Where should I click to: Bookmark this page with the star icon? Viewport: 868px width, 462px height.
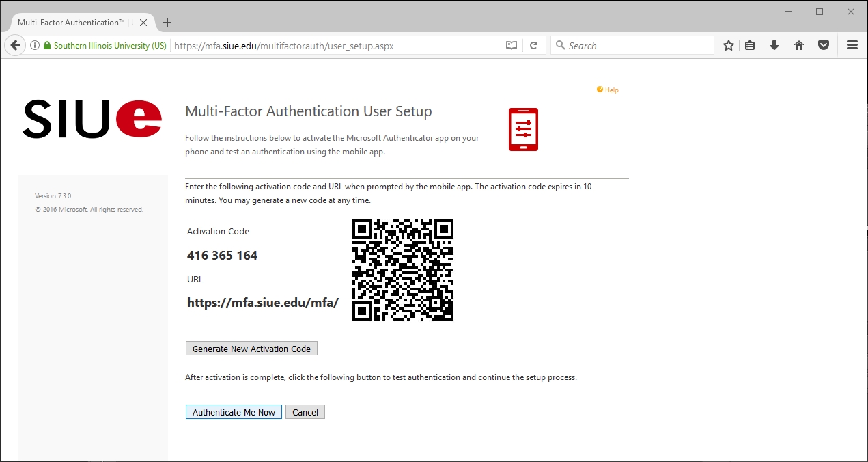click(729, 46)
